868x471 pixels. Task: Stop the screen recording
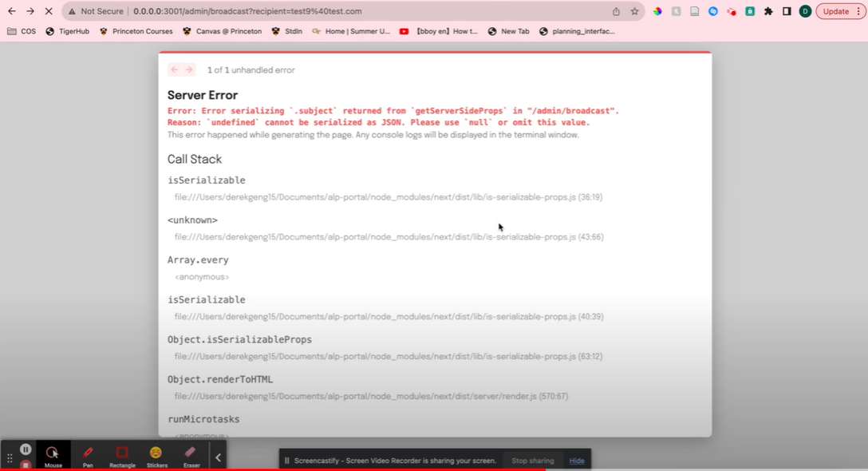pos(24,464)
